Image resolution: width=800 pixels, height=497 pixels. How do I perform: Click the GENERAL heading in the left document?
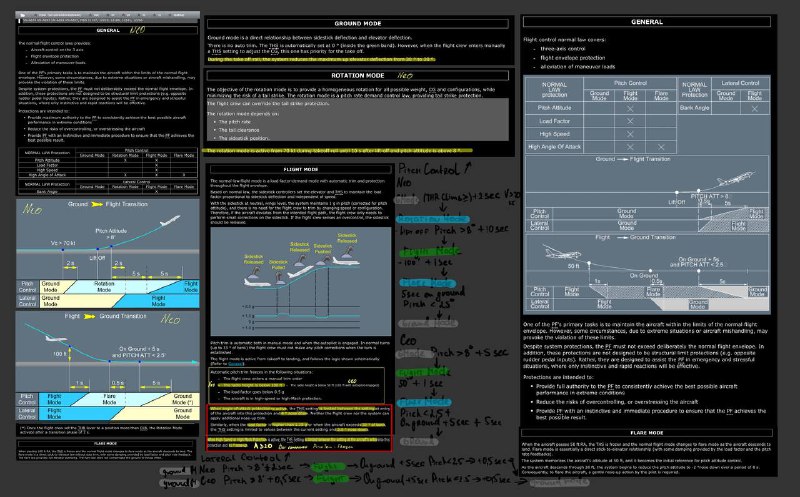tap(108, 30)
